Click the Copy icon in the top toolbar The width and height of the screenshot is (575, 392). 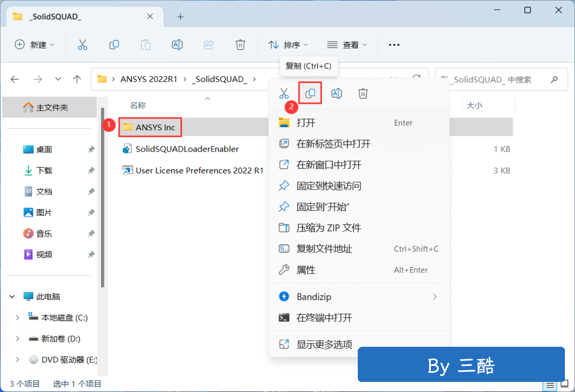pyautogui.click(x=114, y=45)
